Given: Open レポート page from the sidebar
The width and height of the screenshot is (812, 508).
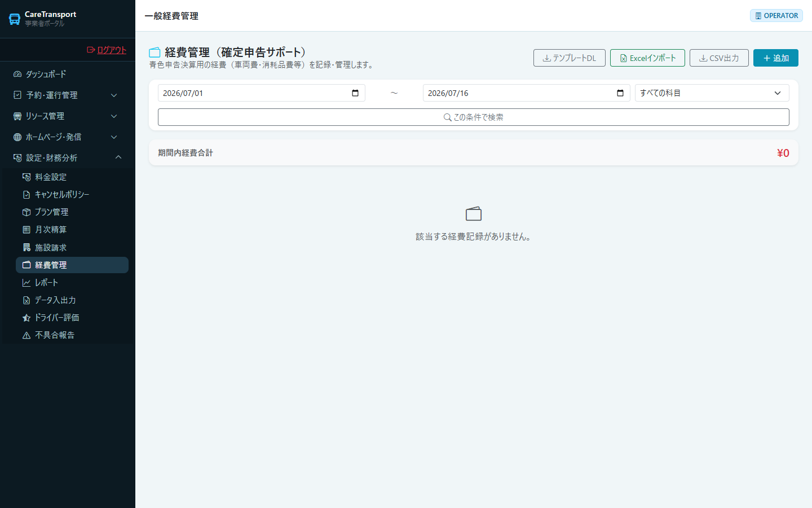Looking at the screenshot, I should (72, 282).
